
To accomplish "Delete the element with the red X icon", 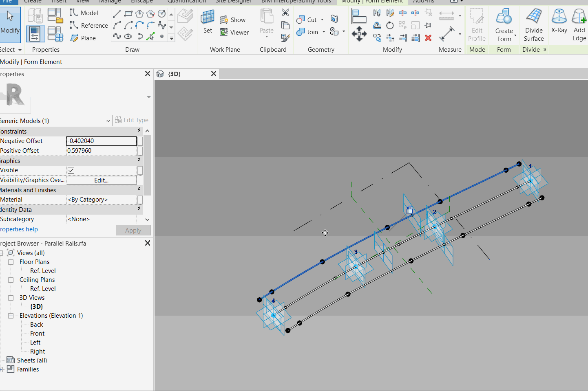I will pos(428,38).
